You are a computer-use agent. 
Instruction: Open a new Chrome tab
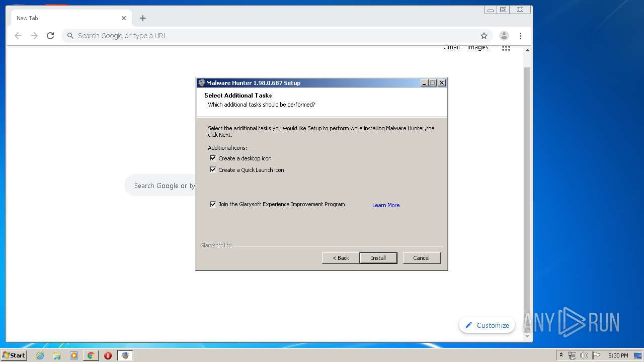(143, 18)
